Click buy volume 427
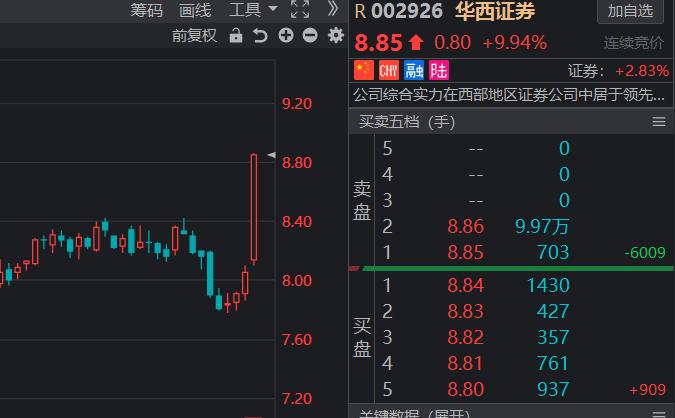Screen dimensions: 675x418 [x=553, y=311]
